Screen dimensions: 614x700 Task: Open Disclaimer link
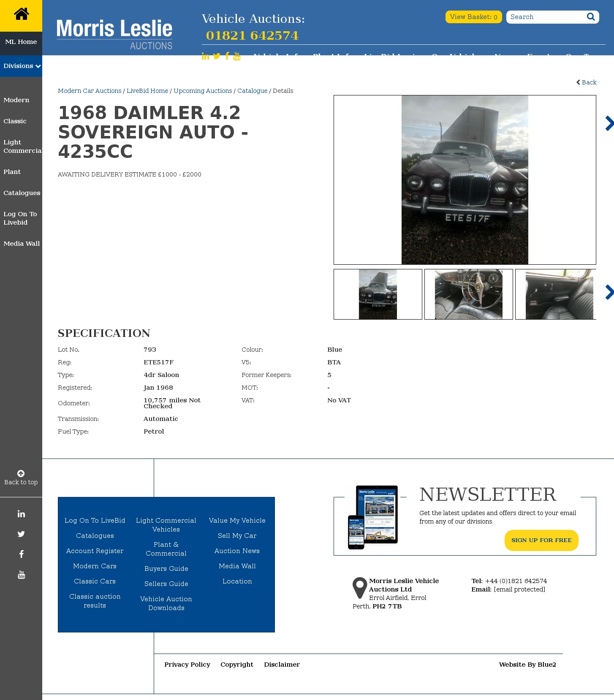(282, 665)
